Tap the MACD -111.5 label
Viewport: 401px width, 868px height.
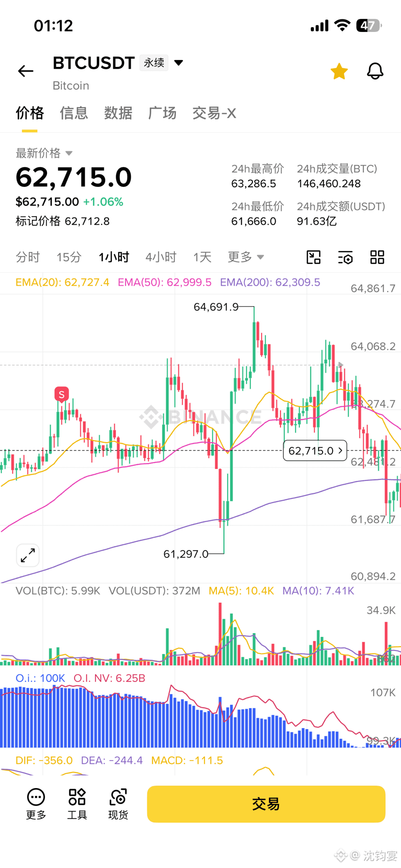pyautogui.click(x=187, y=760)
